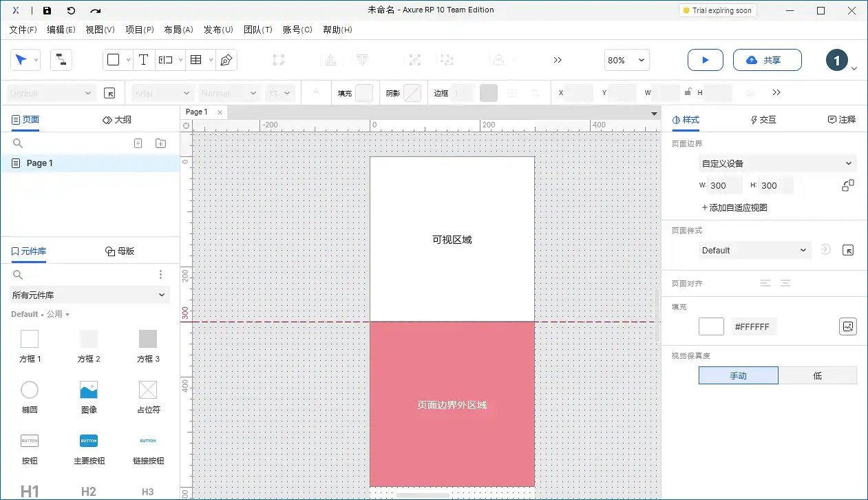Screen dimensions: 868x500
Task: Open the 布局(A) menu
Action: tap(178, 30)
